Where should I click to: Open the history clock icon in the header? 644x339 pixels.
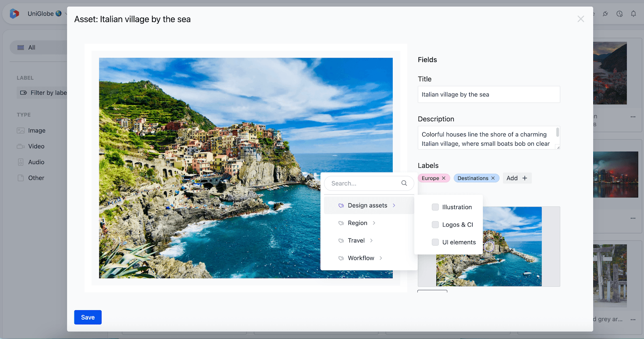[x=619, y=14]
